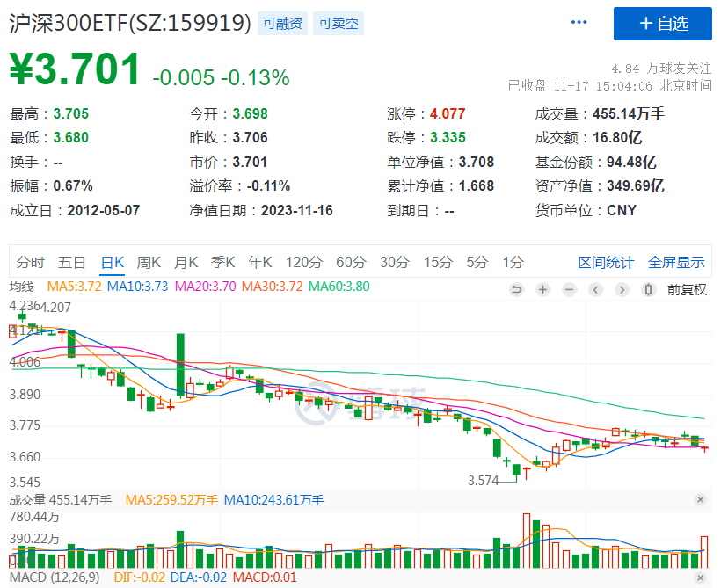
Task: Switch to the 60分 chart tab
Action: click(351, 262)
